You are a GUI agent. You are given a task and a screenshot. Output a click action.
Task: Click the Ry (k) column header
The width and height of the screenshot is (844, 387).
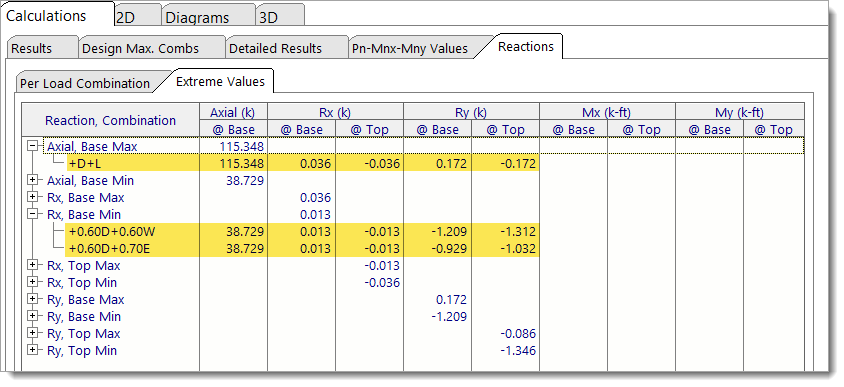tap(471, 112)
